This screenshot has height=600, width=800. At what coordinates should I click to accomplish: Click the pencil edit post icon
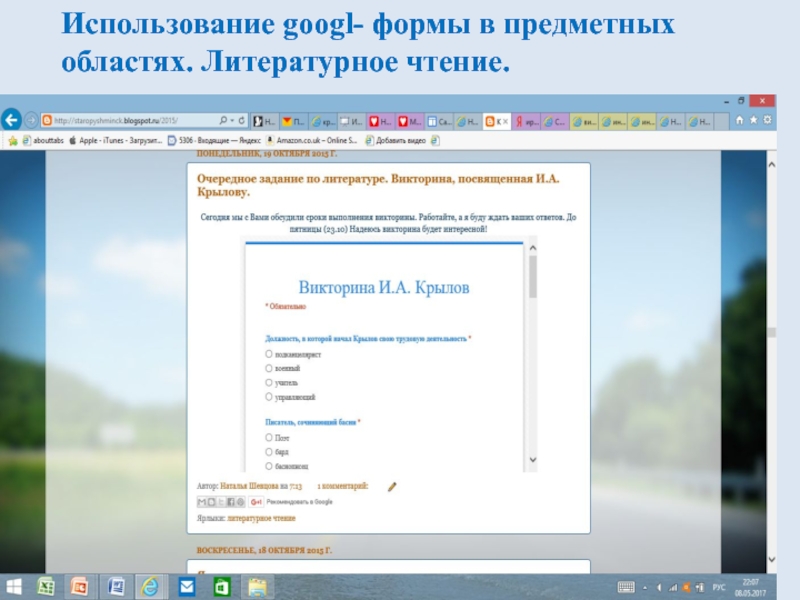click(392, 486)
